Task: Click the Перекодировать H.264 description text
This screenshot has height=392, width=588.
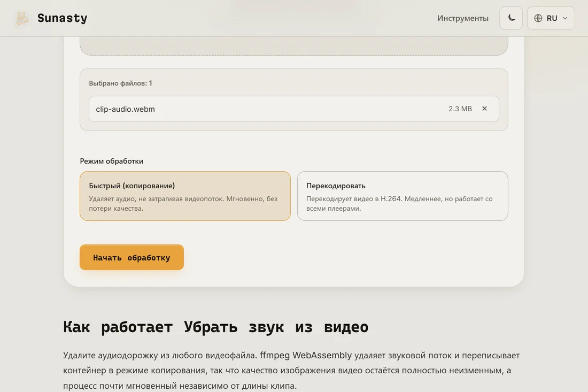Action: coord(399,203)
